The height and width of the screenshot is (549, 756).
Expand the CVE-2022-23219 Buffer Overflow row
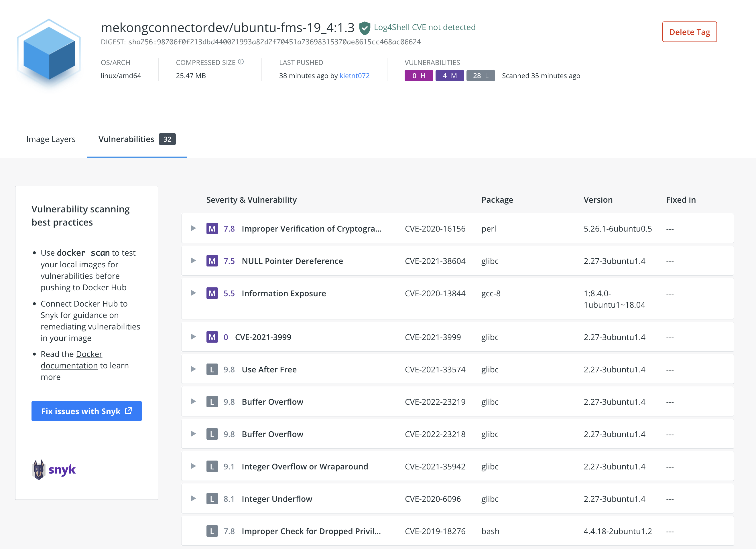193,401
